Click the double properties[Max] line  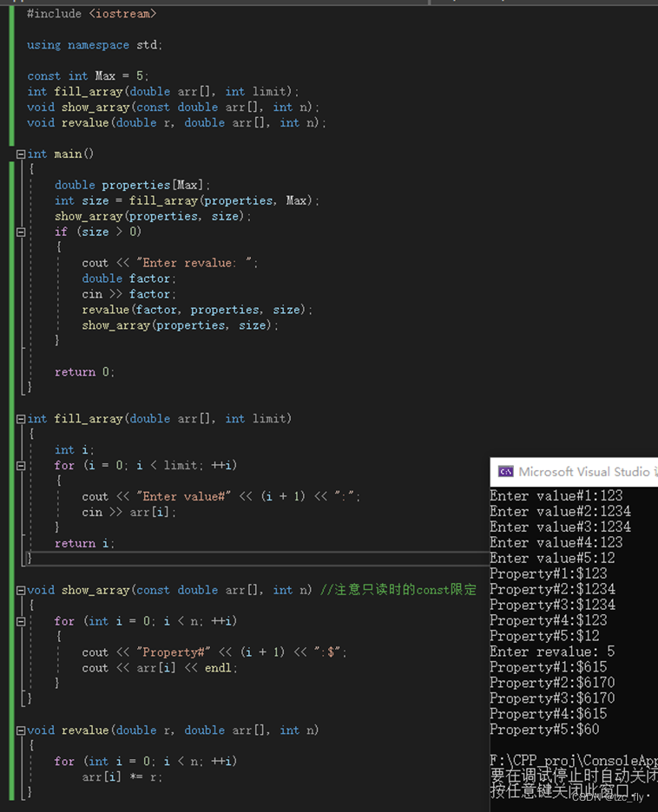click(133, 185)
